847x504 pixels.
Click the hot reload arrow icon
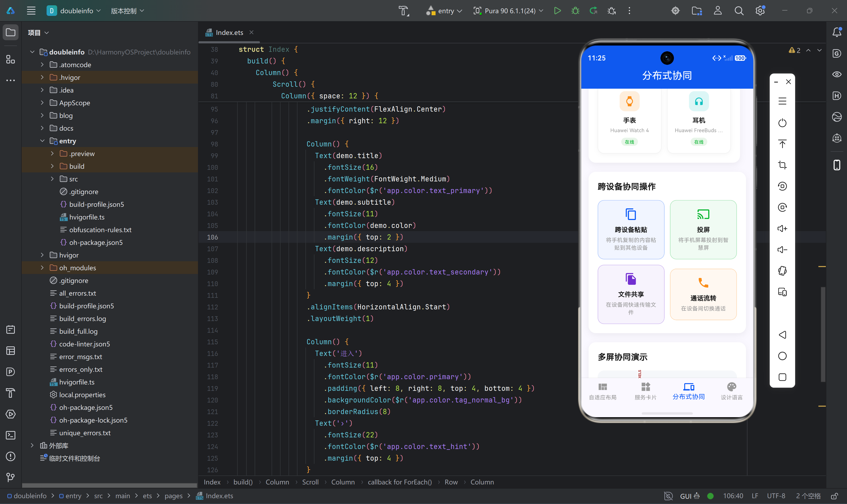tap(593, 11)
